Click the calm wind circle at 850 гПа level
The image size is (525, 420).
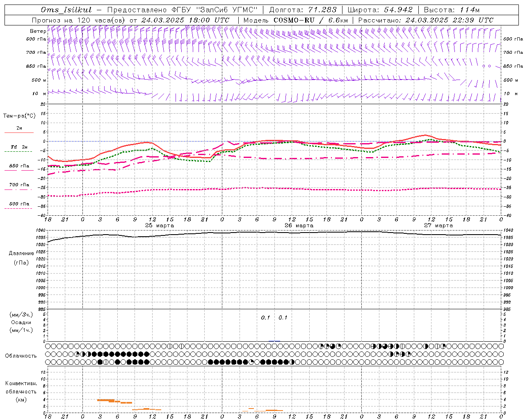(484, 66)
